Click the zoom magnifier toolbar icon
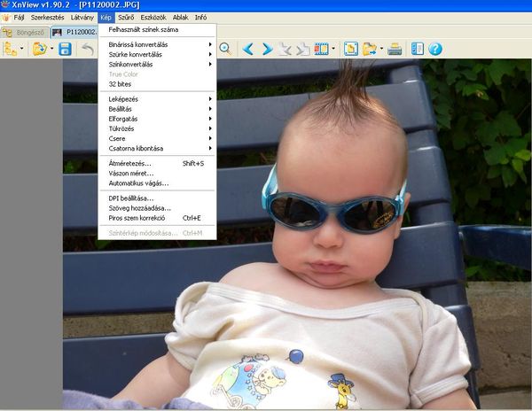This screenshot has width=532, height=411. pyautogui.click(x=225, y=49)
